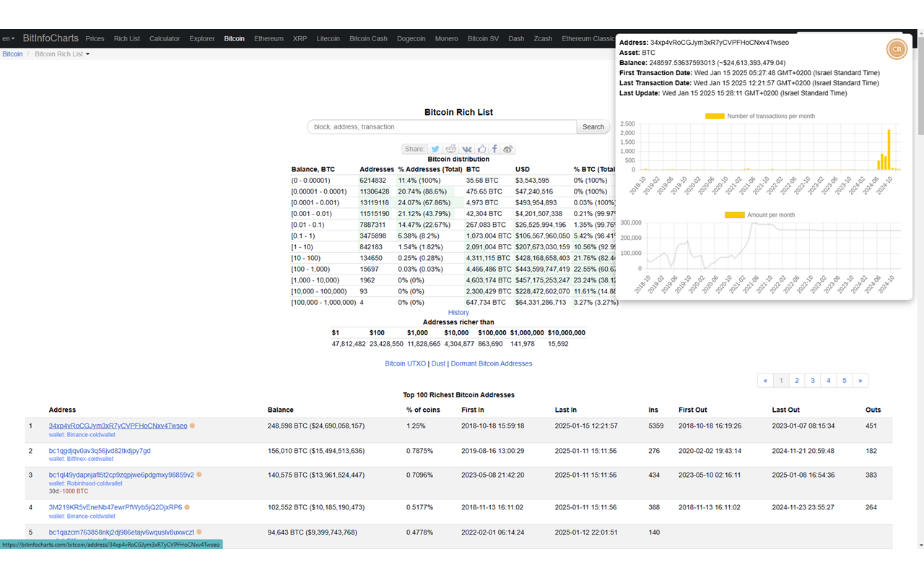
Task: Click the Balance column header in top 100 table
Action: pyautogui.click(x=280, y=410)
